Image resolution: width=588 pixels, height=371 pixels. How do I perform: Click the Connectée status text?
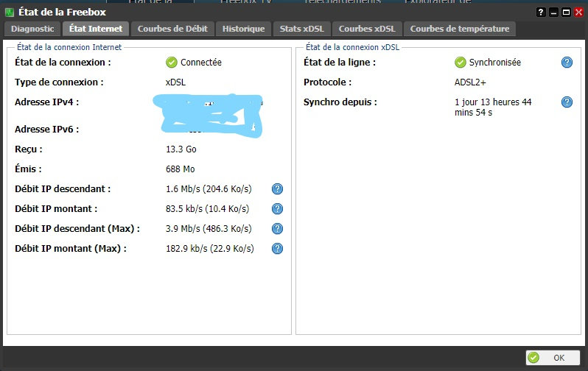pos(201,63)
